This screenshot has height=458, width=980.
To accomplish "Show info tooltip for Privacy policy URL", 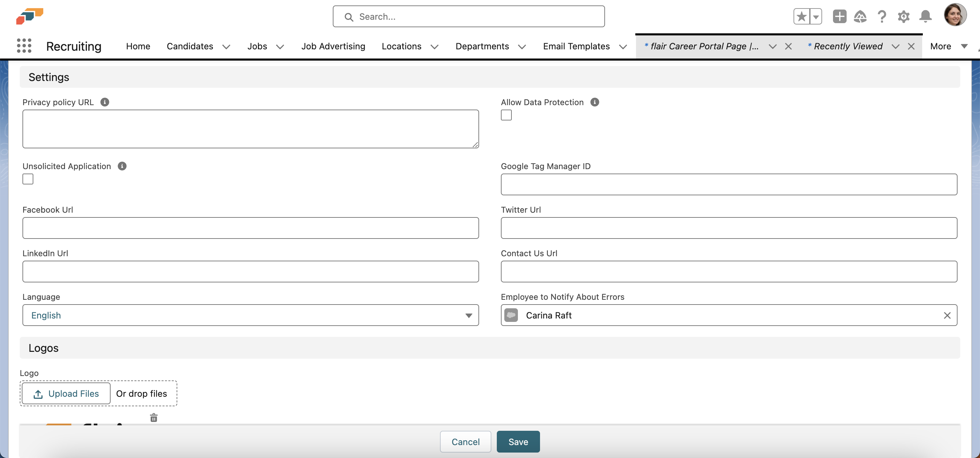I will 104,102.
